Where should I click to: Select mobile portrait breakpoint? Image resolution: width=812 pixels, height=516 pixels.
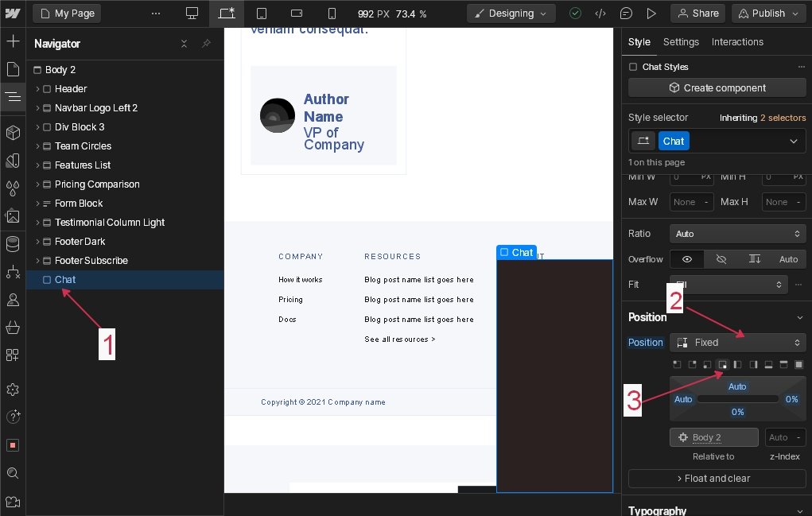[x=332, y=14]
